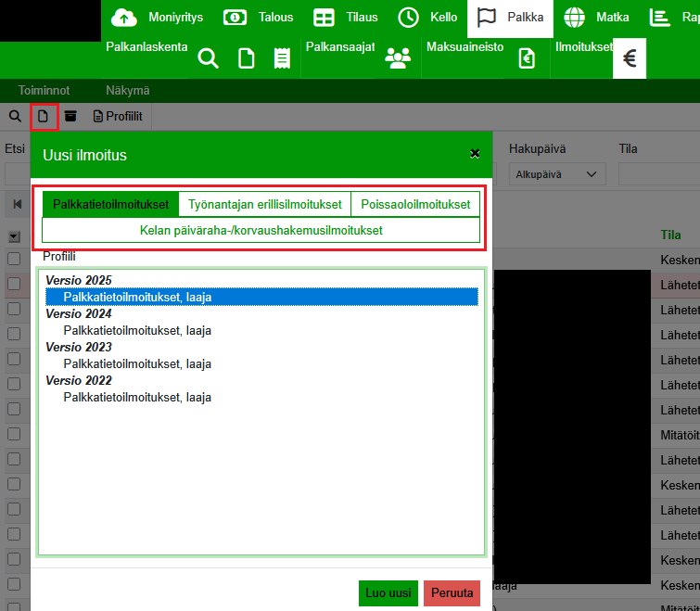Click the archive box toolbar icon
The width and height of the screenshot is (700, 611).
70,116
